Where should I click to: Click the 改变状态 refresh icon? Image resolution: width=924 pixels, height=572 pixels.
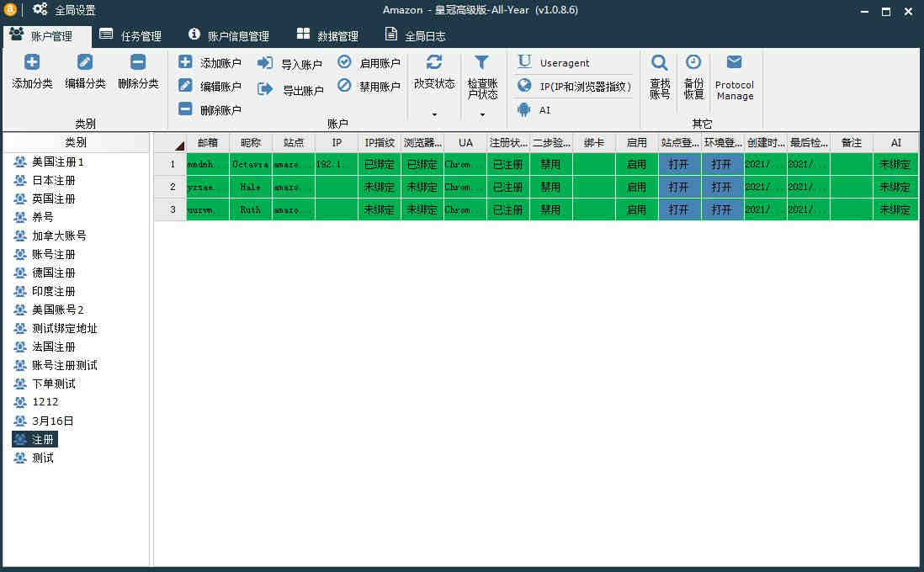434,62
